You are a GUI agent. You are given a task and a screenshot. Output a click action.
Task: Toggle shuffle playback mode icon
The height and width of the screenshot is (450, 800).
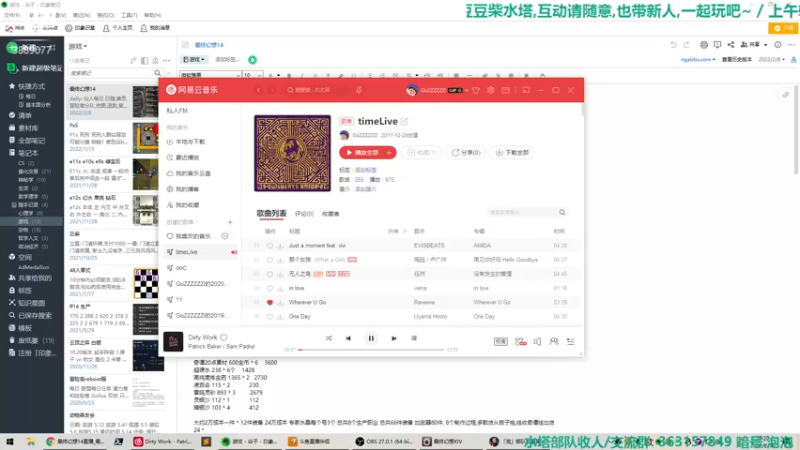(x=329, y=338)
